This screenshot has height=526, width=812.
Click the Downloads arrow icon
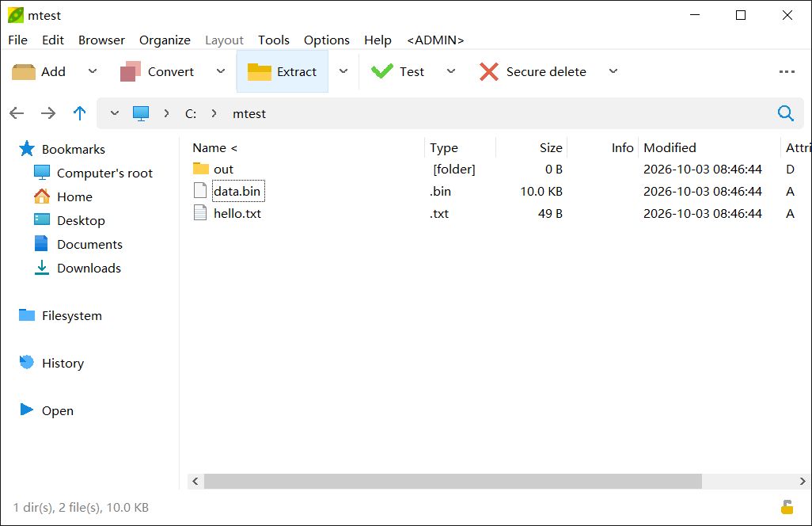(41, 268)
